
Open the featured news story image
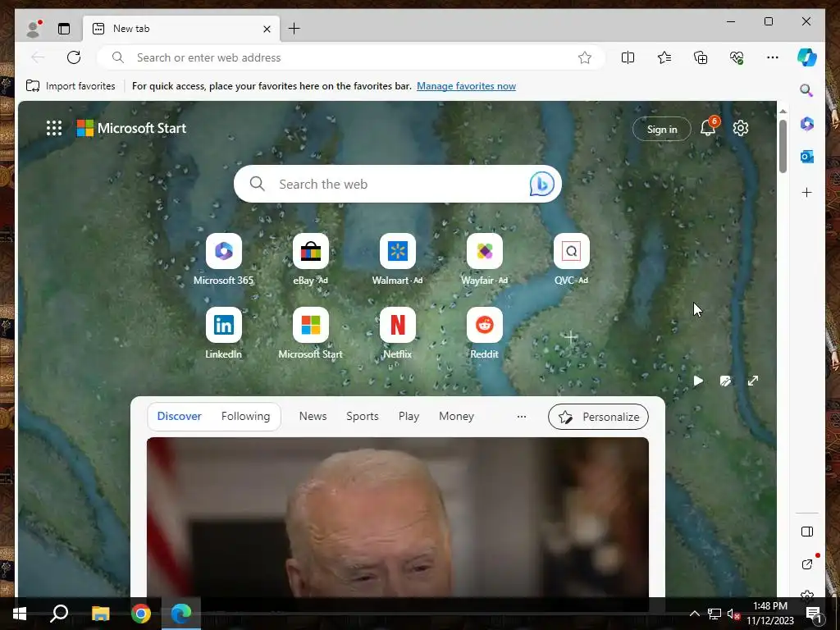[x=398, y=517]
